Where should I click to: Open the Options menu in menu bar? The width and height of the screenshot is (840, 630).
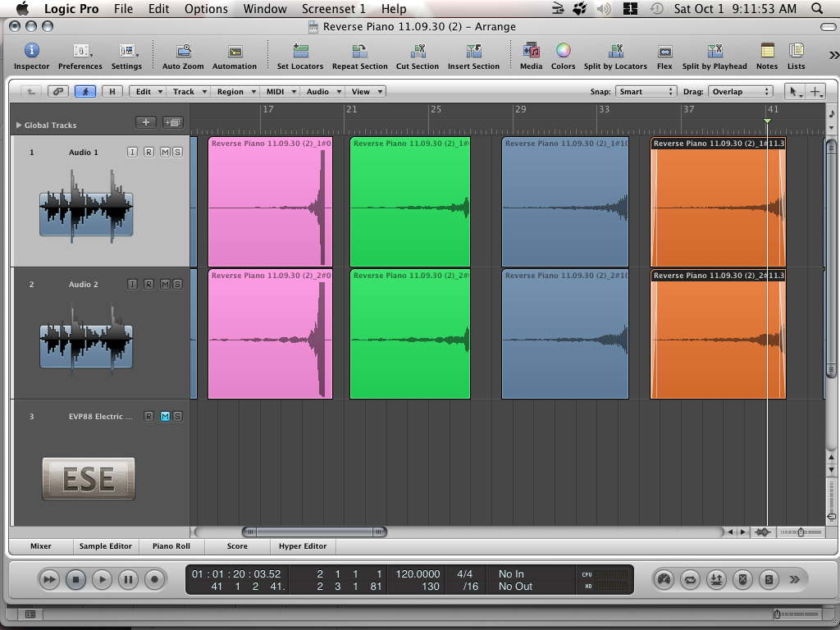pos(206,9)
